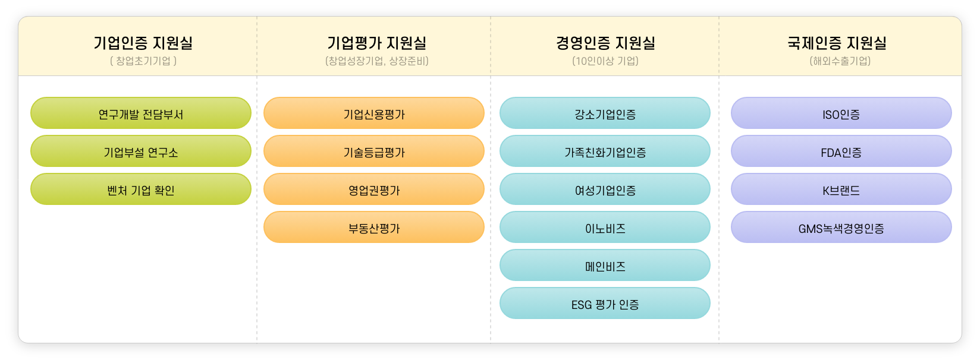Select 기술등급평가 option
This screenshot has width=980, height=363.
[x=374, y=151]
